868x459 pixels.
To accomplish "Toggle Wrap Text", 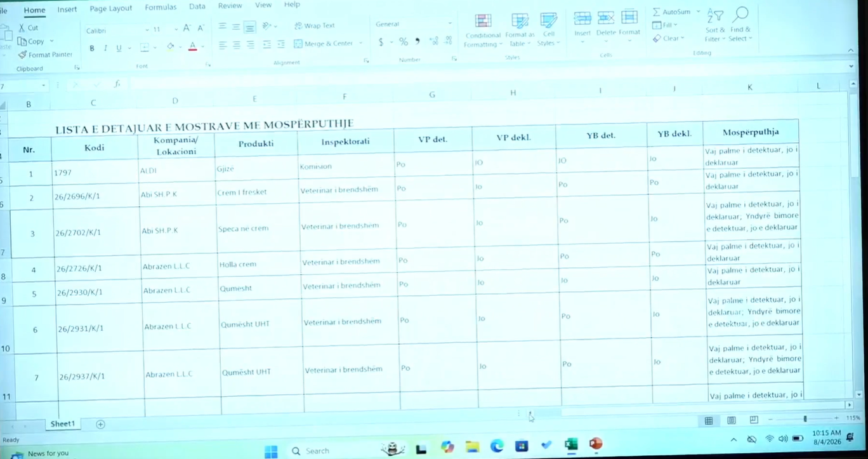I will (315, 26).
